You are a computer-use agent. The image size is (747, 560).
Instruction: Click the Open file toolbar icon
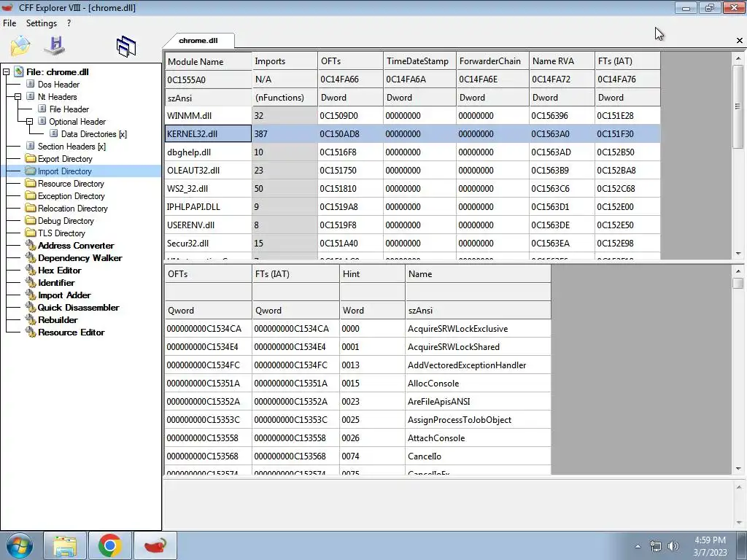click(x=20, y=46)
